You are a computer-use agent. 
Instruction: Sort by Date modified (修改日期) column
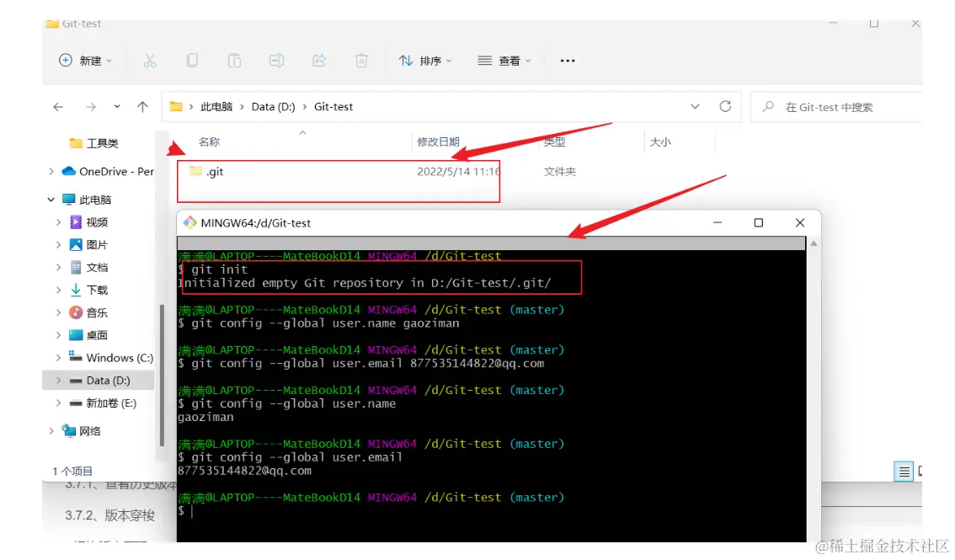438,141
